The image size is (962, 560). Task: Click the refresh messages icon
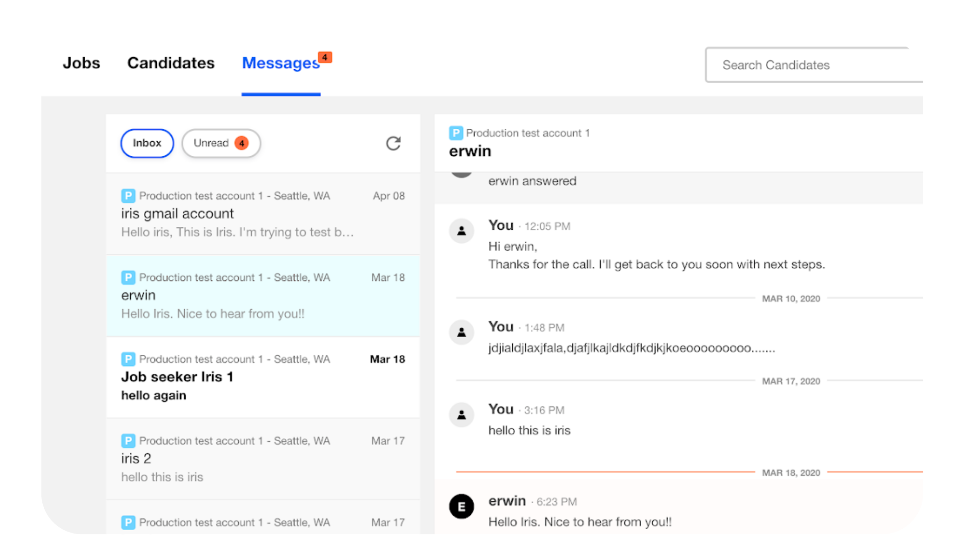pos(393,143)
